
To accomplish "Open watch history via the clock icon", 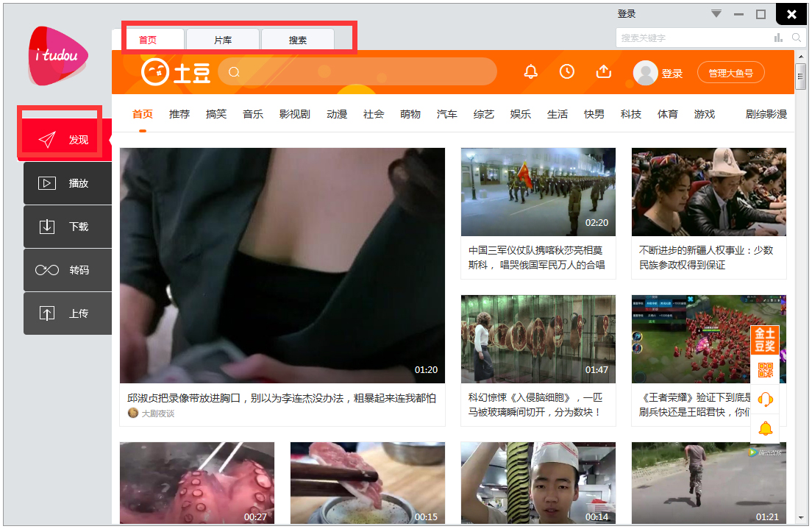I will (566, 71).
